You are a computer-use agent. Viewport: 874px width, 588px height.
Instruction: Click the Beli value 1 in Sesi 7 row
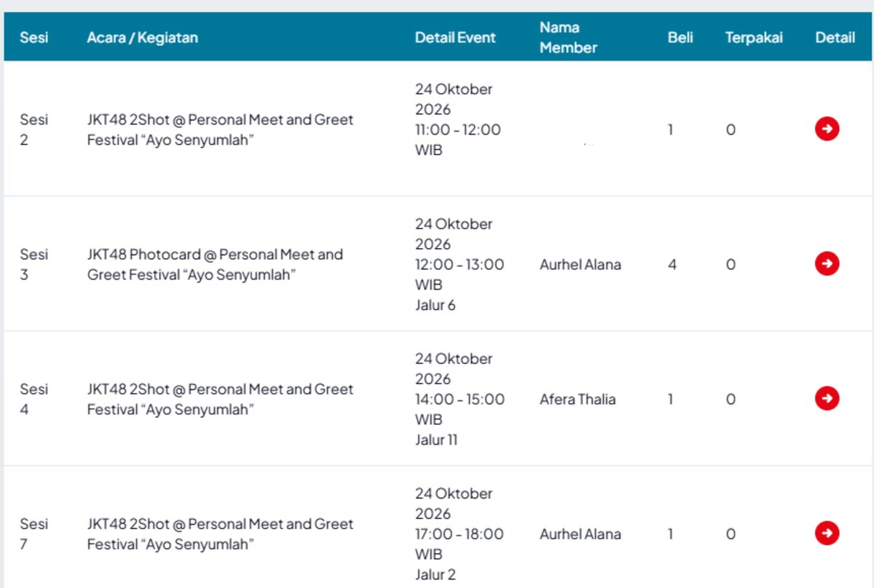[x=671, y=533]
